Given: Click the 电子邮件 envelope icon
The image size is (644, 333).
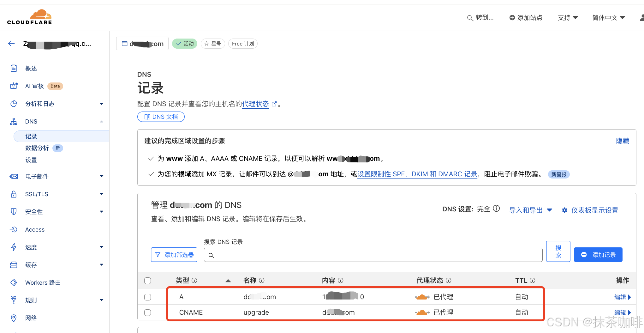Looking at the screenshot, I should pyautogui.click(x=14, y=176).
